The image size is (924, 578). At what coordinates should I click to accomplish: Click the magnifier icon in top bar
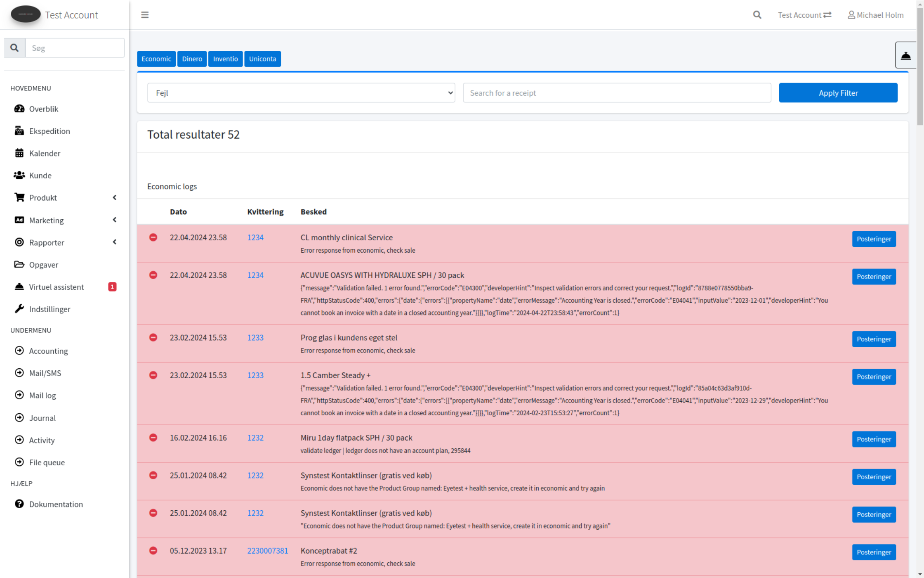click(x=757, y=15)
